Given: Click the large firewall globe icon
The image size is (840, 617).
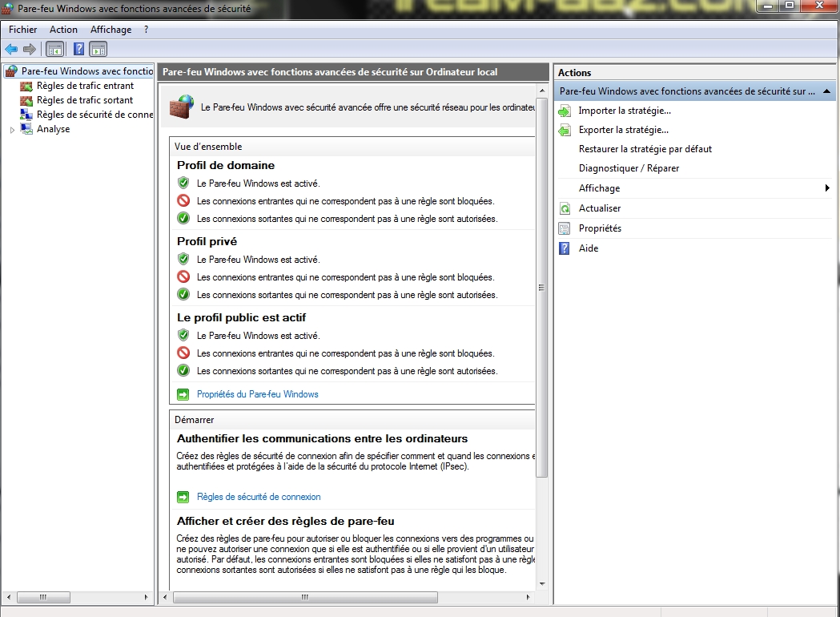Looking at the screenshot, I should coord(182,106).
